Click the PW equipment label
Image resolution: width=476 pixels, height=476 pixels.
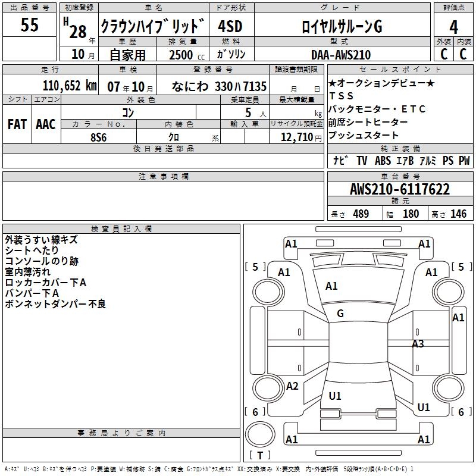(464, 161)
